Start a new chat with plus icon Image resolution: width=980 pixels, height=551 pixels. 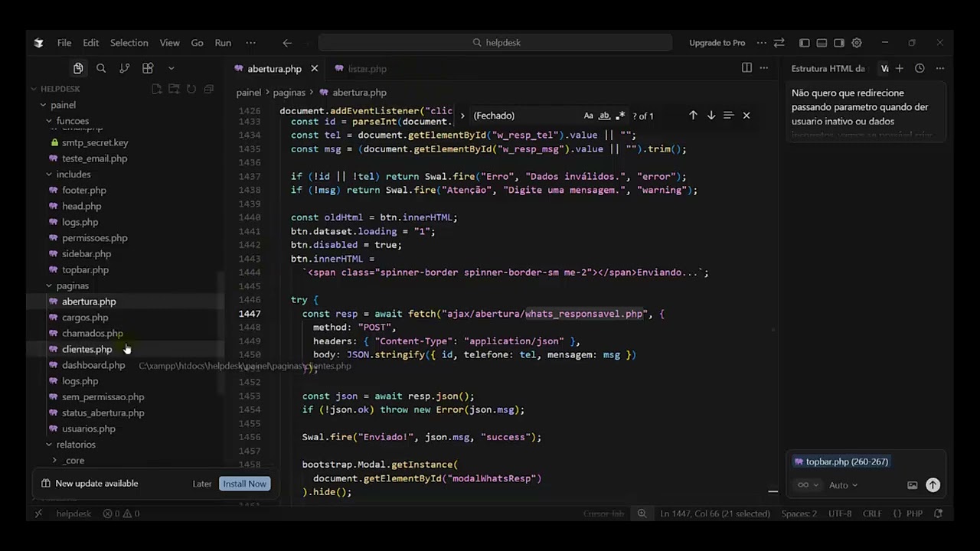pos(900,69)
